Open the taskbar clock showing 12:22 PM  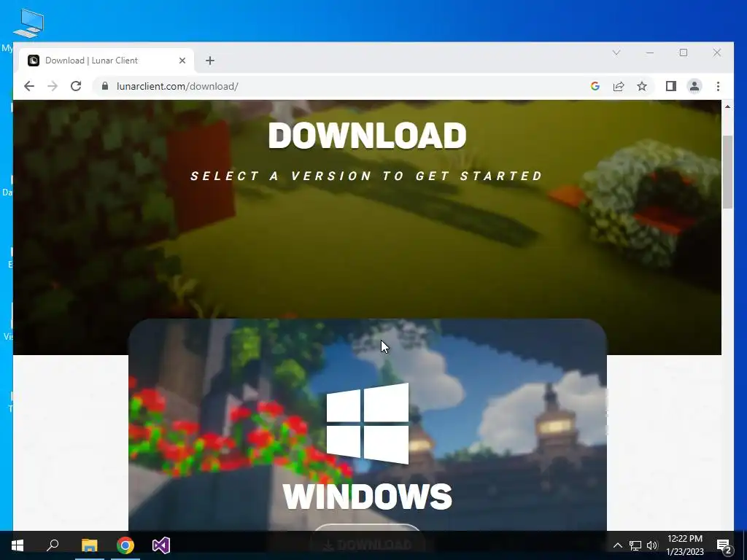pyautogui.click(x=685, y=545)
